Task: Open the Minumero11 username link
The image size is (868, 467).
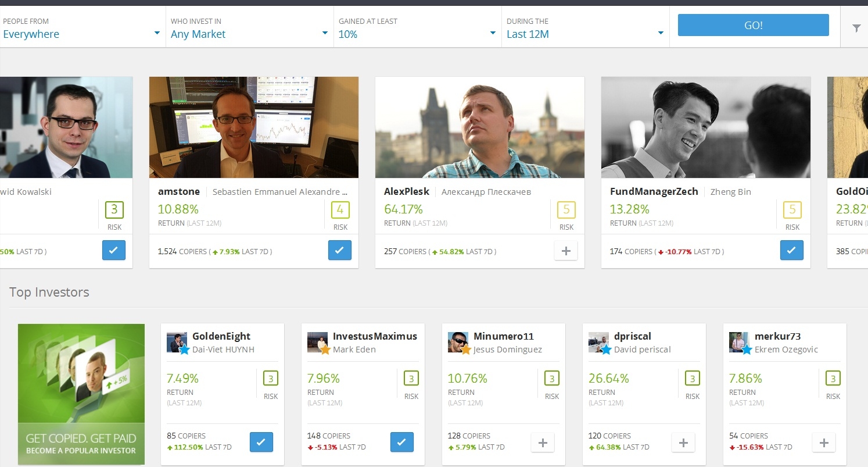Action: tap(504, 336)
